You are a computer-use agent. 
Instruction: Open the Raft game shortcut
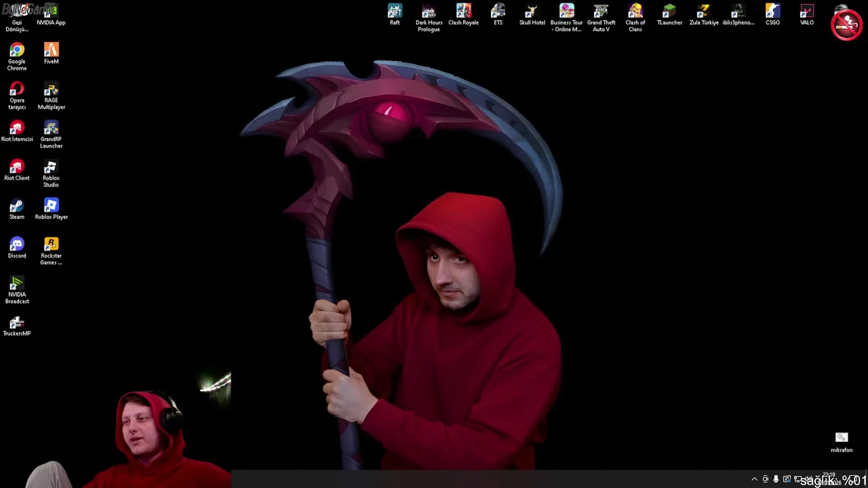pyautogui.click(x=395, y=15)
